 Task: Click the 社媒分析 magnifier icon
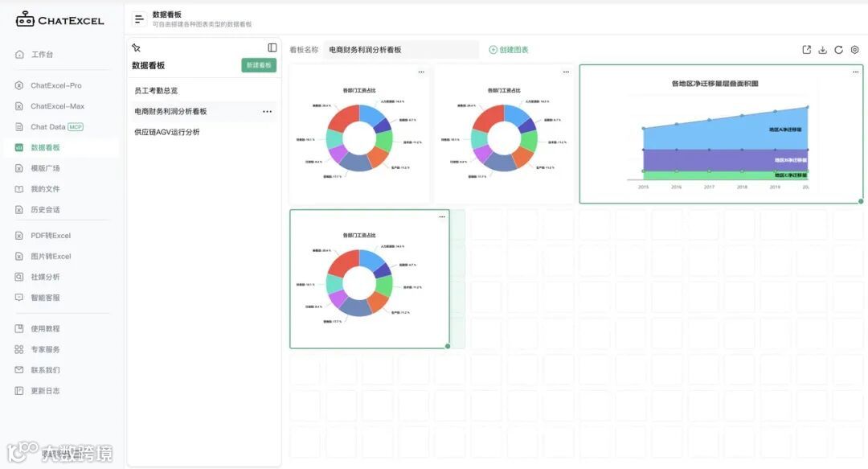(x=19, y=277)
